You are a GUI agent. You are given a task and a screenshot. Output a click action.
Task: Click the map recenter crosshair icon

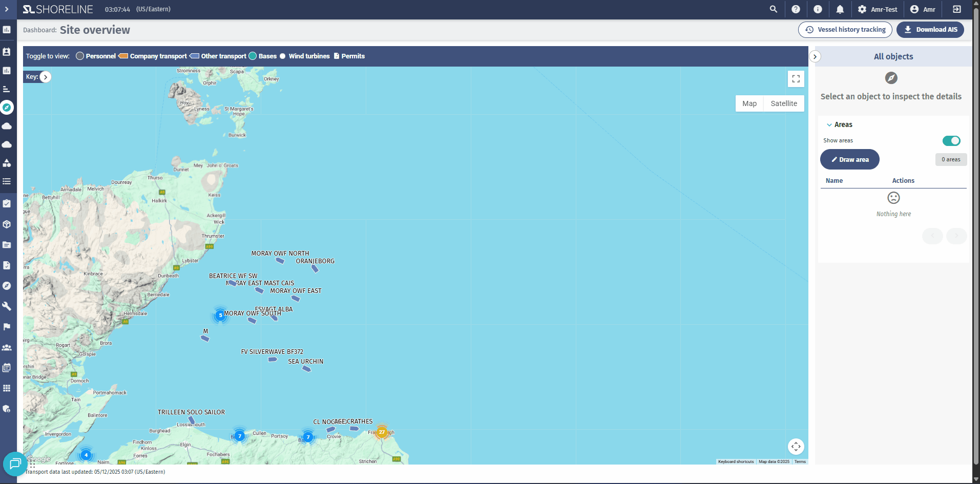(796, 447)
